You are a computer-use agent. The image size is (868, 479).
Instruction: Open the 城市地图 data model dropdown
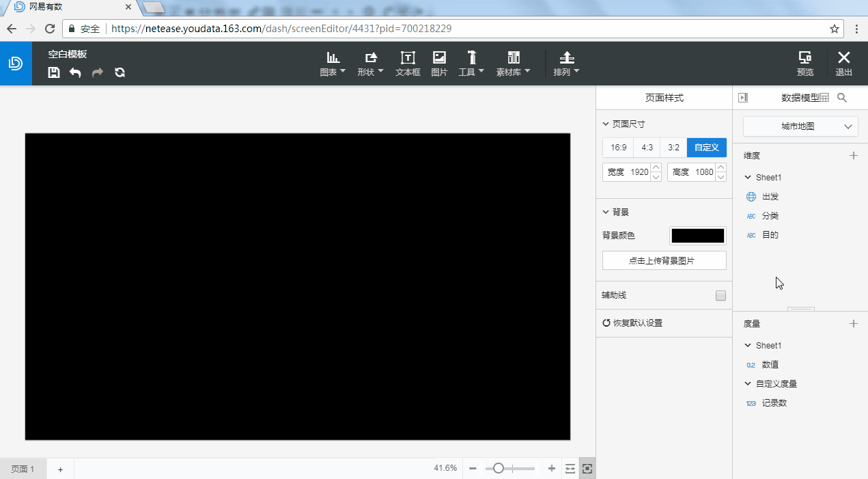coord(800,126)
